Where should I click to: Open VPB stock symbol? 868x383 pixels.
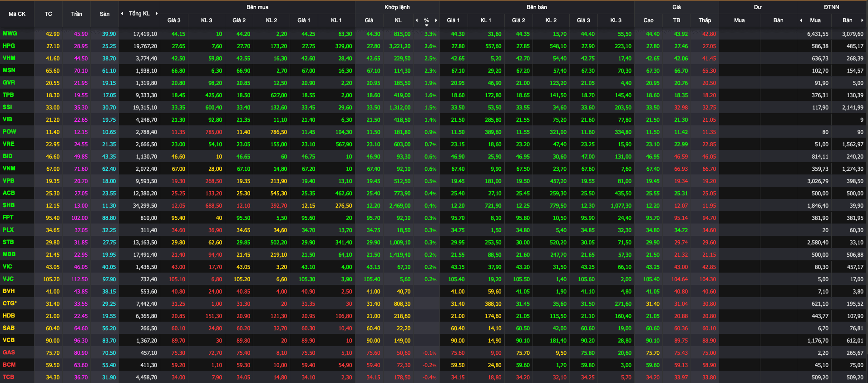[x=8, y=181]
